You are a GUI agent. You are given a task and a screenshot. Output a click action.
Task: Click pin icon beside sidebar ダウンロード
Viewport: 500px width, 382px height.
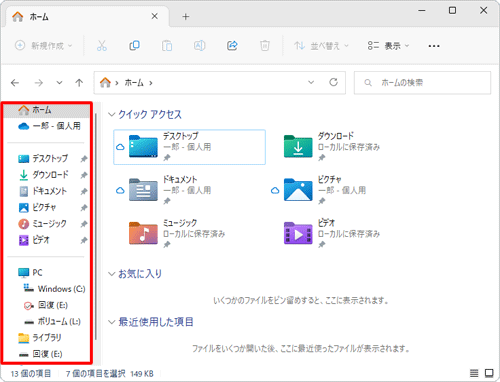pos(84,175)
